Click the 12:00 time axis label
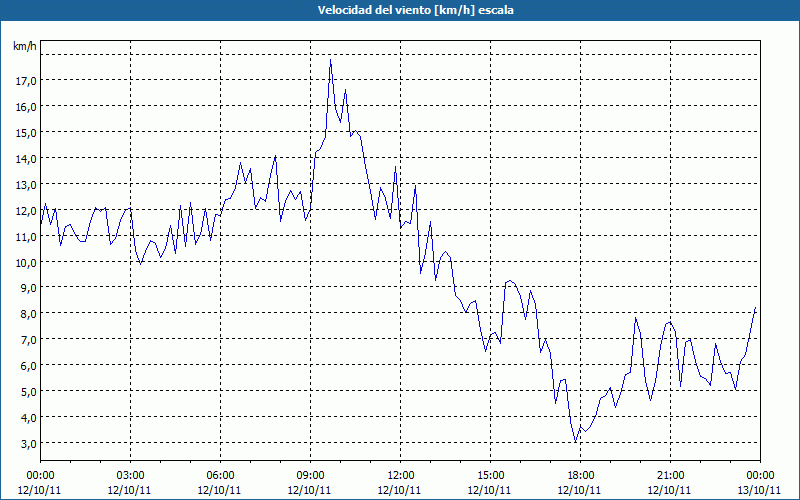The height and width of the screenshot is (500, 800). tap(400, 476)
